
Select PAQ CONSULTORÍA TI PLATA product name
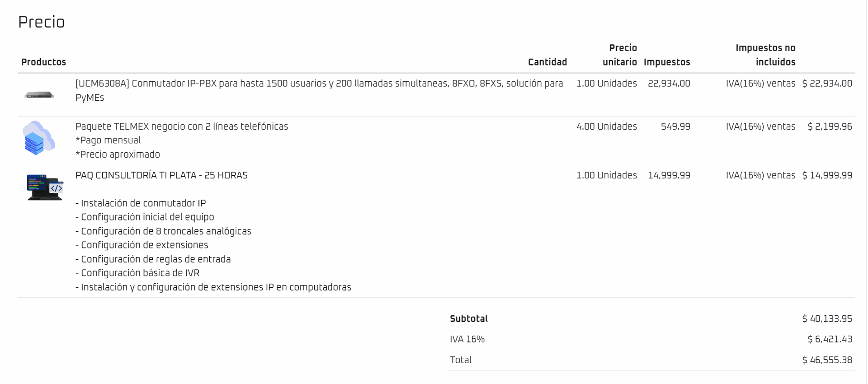coord(161,175)
